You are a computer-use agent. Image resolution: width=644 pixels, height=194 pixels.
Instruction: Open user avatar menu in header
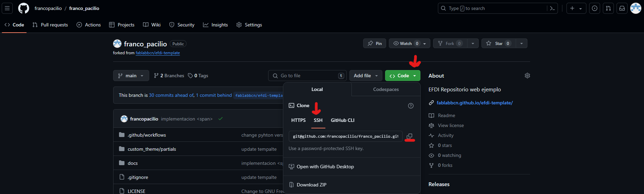point(636,8)
